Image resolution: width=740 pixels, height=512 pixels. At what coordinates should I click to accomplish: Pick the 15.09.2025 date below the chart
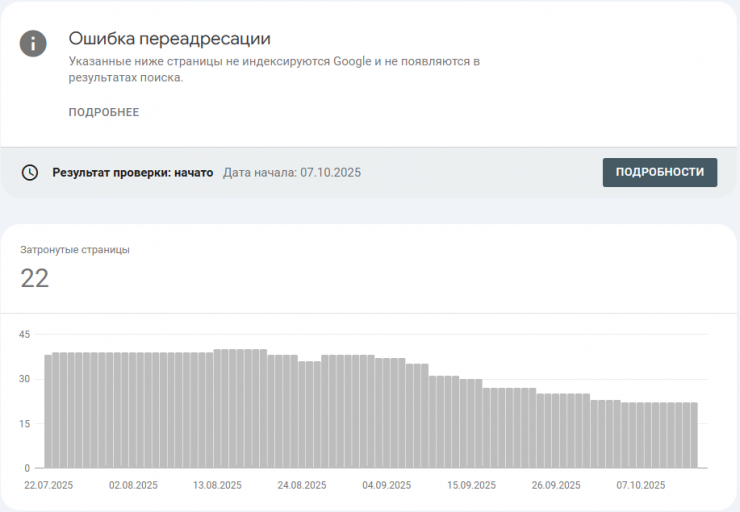tap(471, 485)
